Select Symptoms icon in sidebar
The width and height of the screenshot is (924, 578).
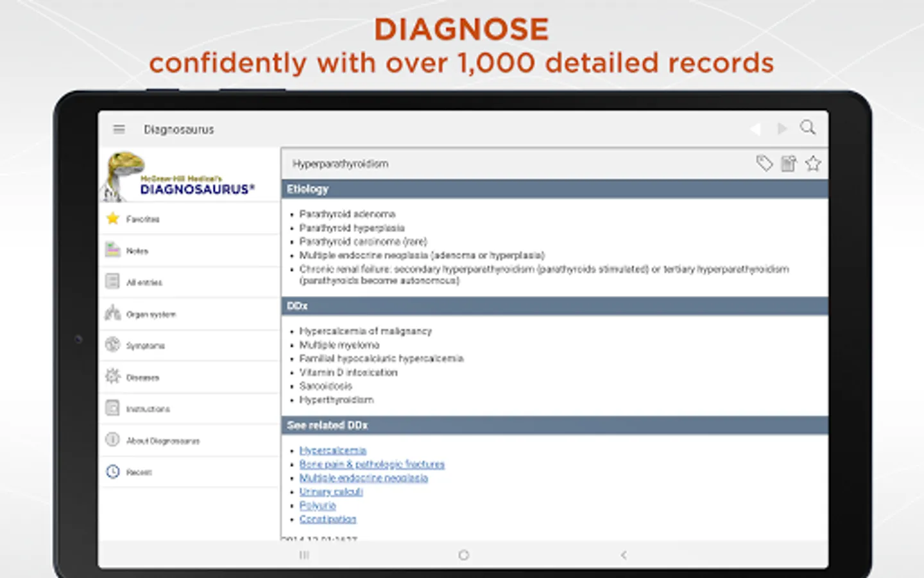point(113,345)
